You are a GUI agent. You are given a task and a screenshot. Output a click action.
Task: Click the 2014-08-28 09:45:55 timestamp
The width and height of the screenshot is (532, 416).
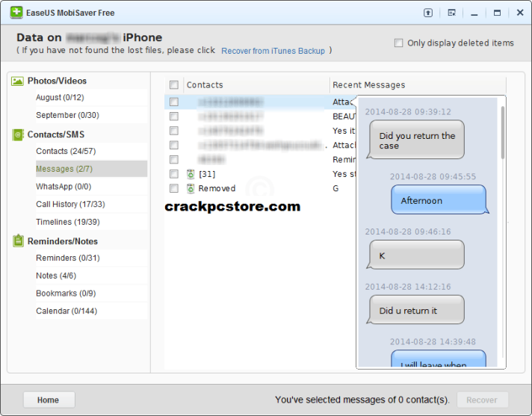pos(433,177)
